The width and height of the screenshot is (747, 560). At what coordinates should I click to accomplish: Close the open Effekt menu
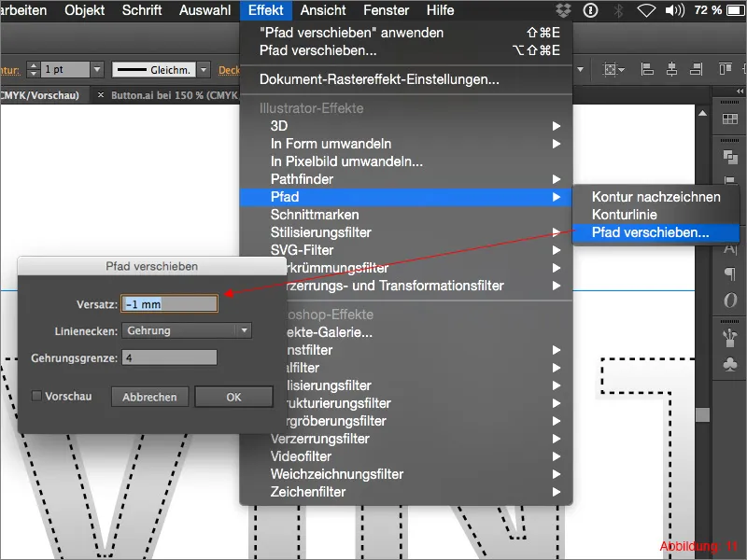(x=266, y=10)
